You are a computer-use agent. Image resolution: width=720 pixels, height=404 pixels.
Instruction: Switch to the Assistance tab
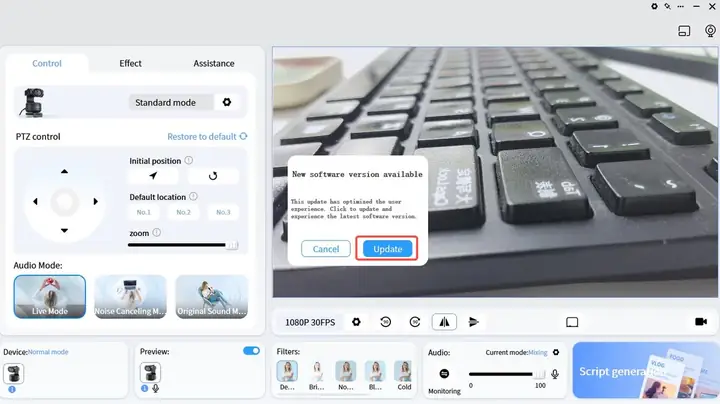[214, 63]
